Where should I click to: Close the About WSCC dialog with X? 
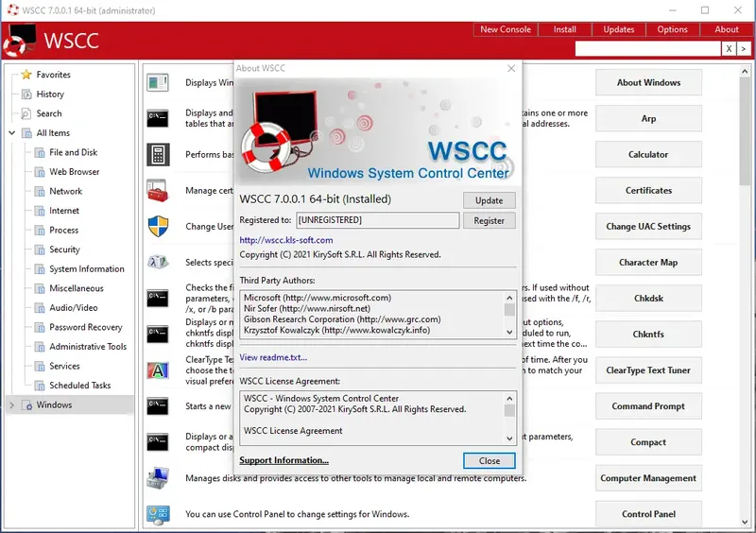coord(511,68)
